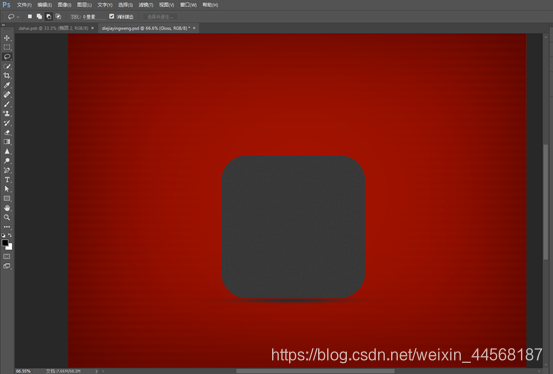Choose New Selection mode in options bar
The width and height of the screenshot is (553, 374).
(30, 17)
